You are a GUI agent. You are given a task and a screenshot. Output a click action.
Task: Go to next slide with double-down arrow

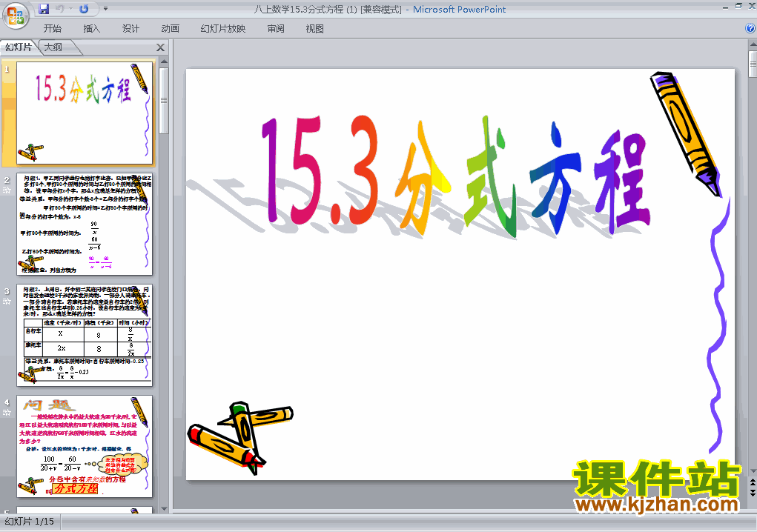coord(753,493)
